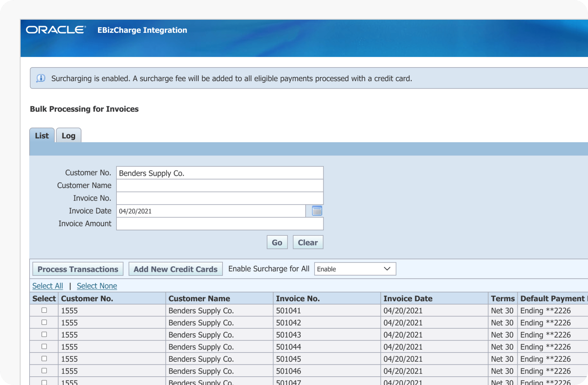Click the EBizCharge Integration title
Image resolution: width=588 pixels, height=385 pixels.
[x=142, y=30]
